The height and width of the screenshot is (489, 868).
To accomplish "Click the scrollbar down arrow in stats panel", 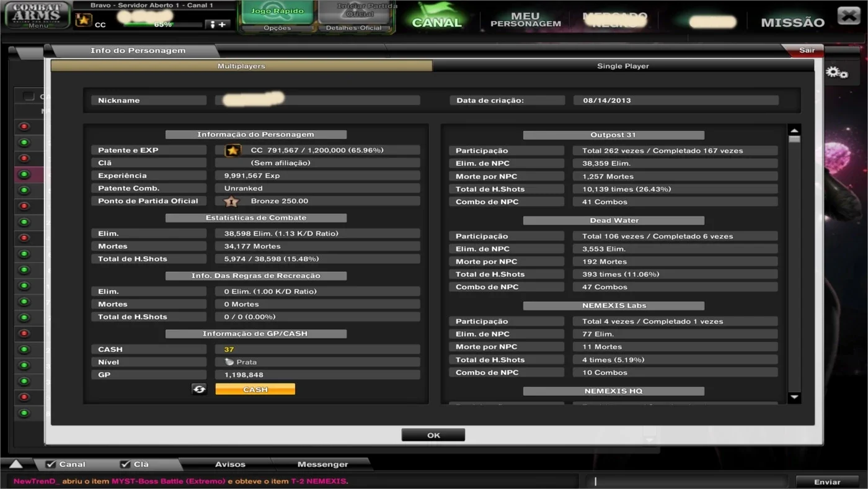I will pos(794,397).
